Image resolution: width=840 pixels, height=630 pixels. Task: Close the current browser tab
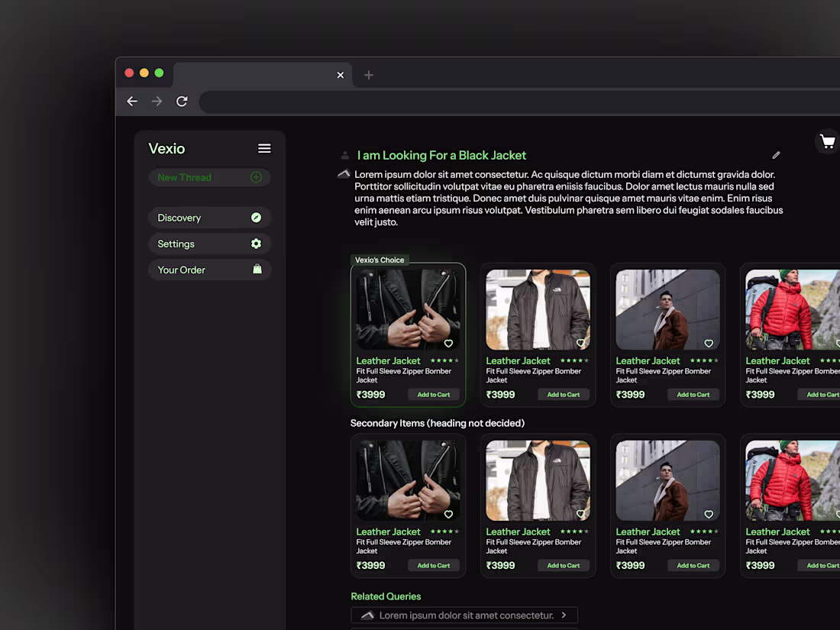coord(340,75)
